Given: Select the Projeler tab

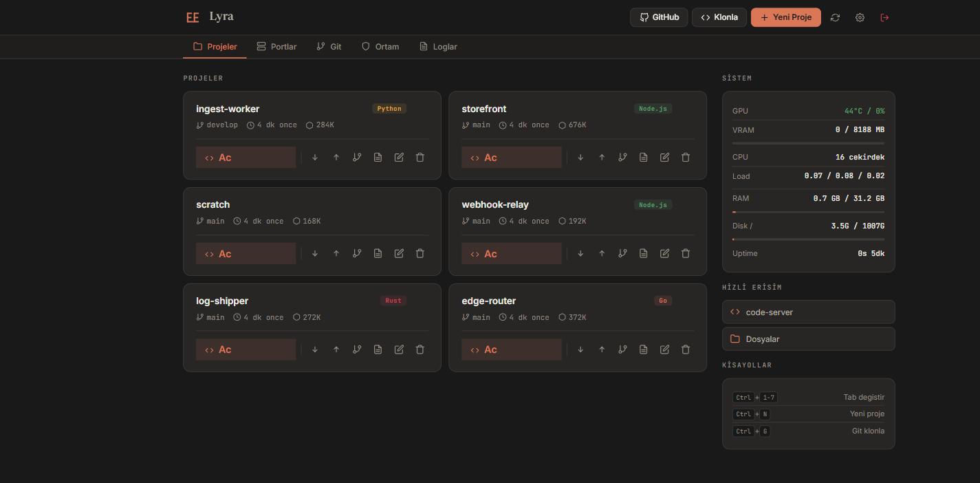Looking at the screenshot, I should pyautogui.click(x=215, y=47).
